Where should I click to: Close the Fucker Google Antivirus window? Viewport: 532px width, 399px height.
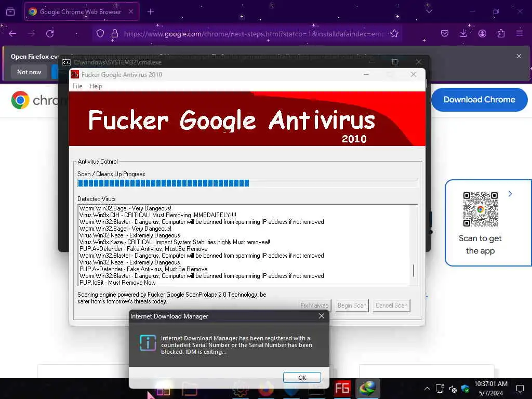[413, 74]
